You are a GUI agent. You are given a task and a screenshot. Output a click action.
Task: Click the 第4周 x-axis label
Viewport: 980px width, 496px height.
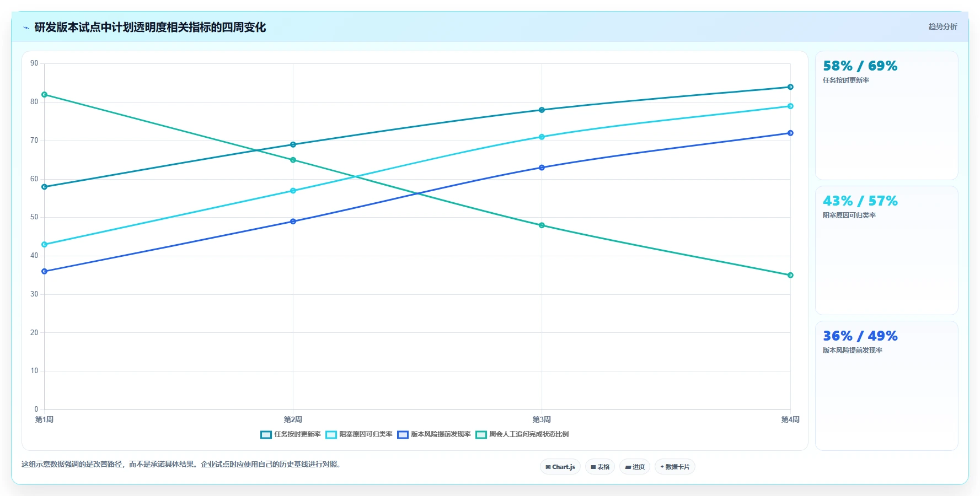coord(790,419)
